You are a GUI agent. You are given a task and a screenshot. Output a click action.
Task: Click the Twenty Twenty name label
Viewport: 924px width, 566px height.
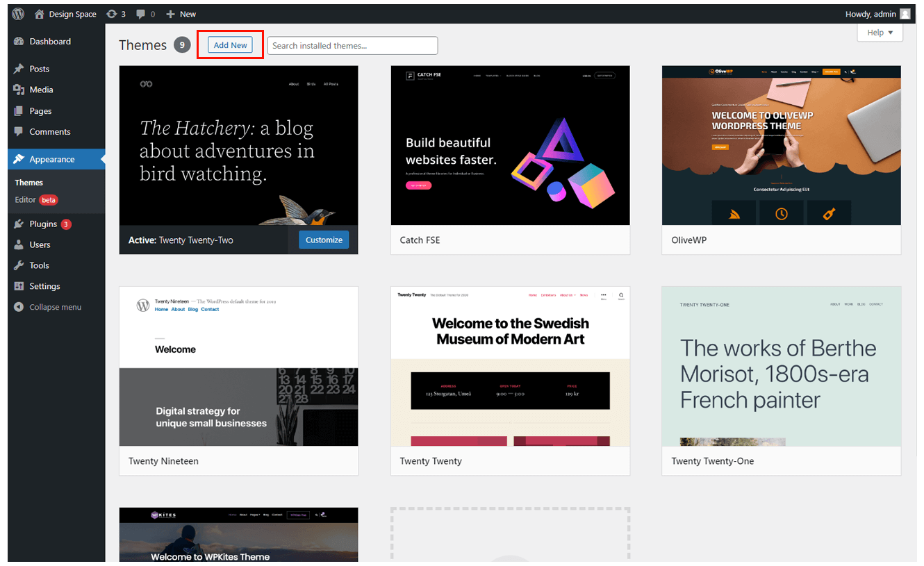tap(431, 461)
